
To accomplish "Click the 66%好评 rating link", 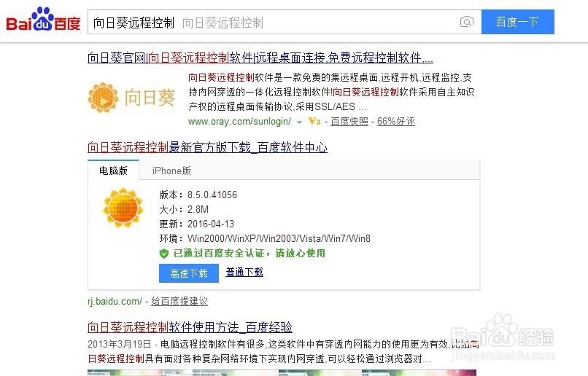I will (x=396, y=122).
